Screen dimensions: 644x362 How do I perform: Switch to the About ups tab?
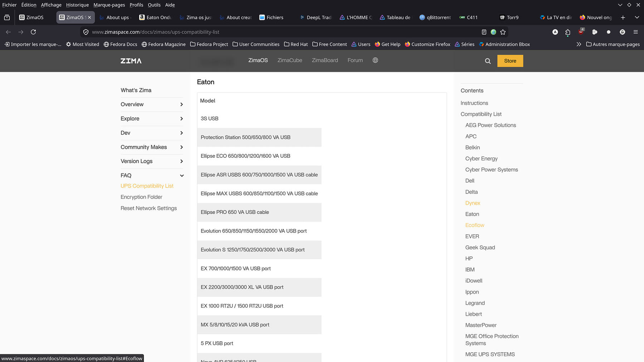coord(115,18)
